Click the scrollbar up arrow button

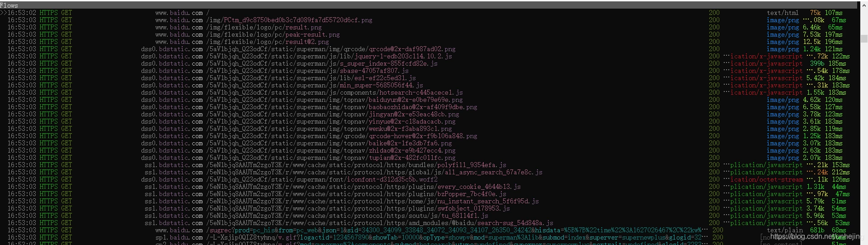click(863, 5)
